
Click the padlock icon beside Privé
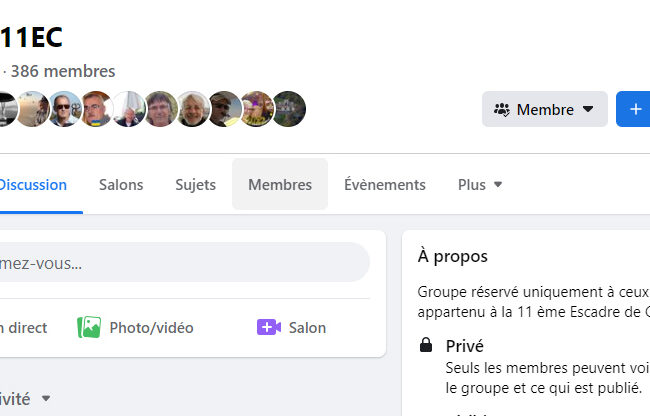click(426, 346)
